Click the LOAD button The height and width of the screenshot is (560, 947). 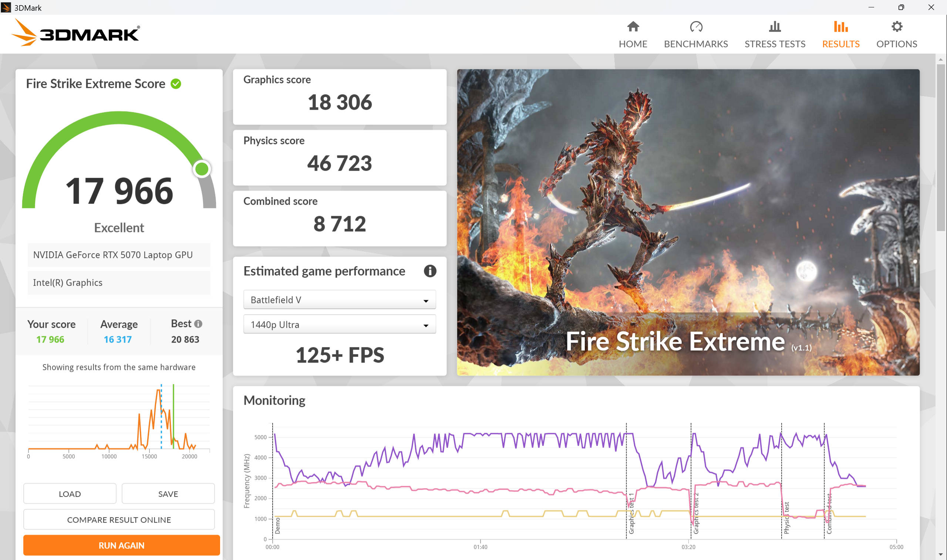coord(70,493)
